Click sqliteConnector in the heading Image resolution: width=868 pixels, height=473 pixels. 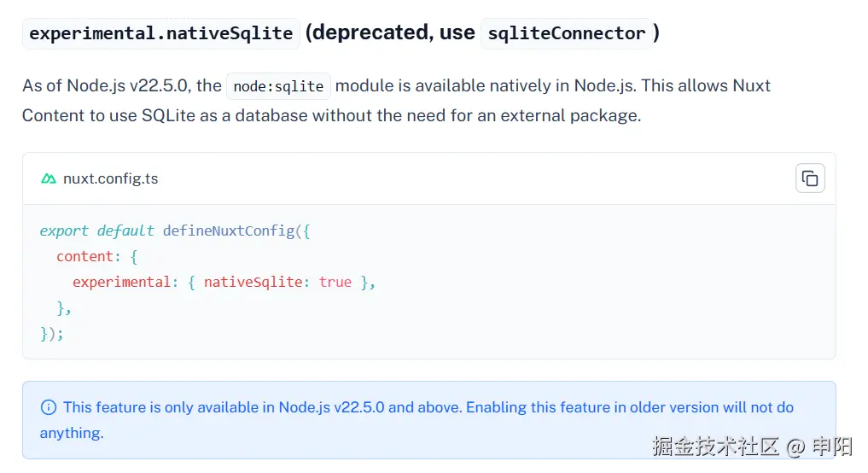(x=566, y=33)
